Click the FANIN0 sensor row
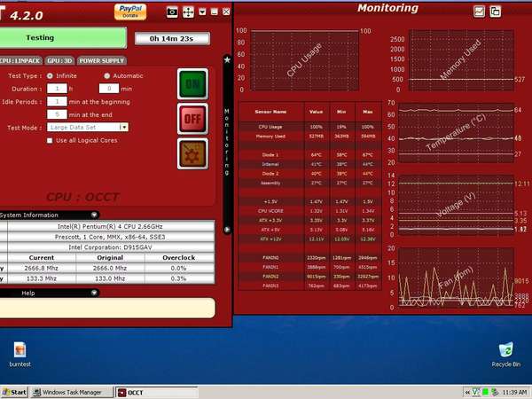 point(309,258)
